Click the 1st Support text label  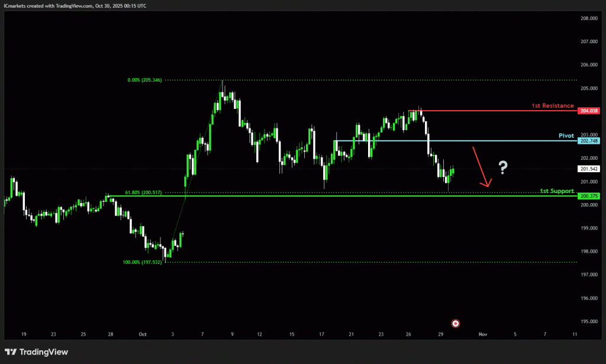point(556,191)
